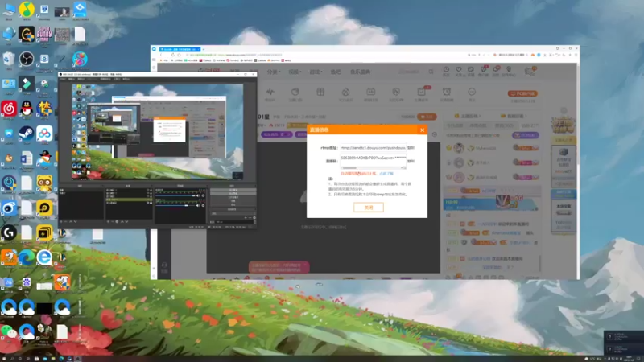Viewport: 644px width, 362px height.
Task: Open the Wondershare Filmora desktop icon
Action: click(x=27, y=84)
